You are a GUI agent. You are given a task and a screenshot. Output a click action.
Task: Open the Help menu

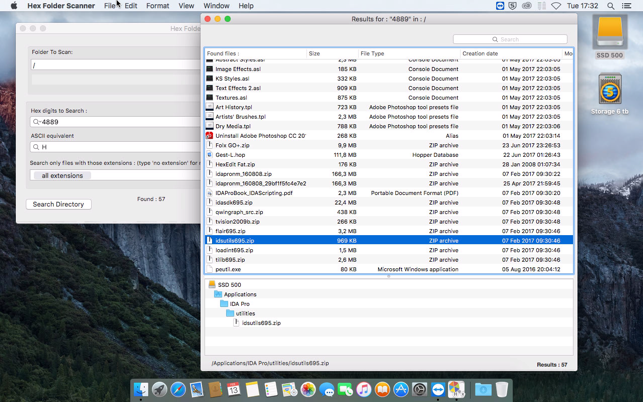(x=246, y=6)
